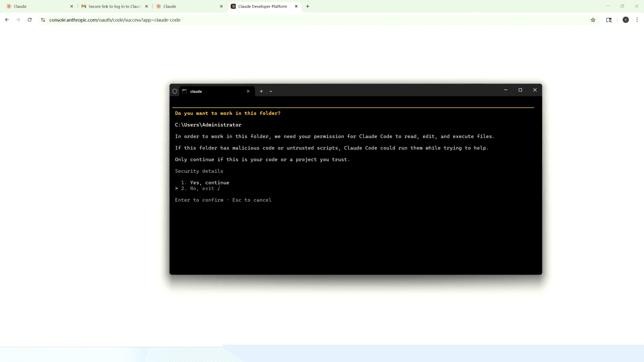Open the terminal profile dropdown chevron
The image size is (644, 362).
coord(271,91)
